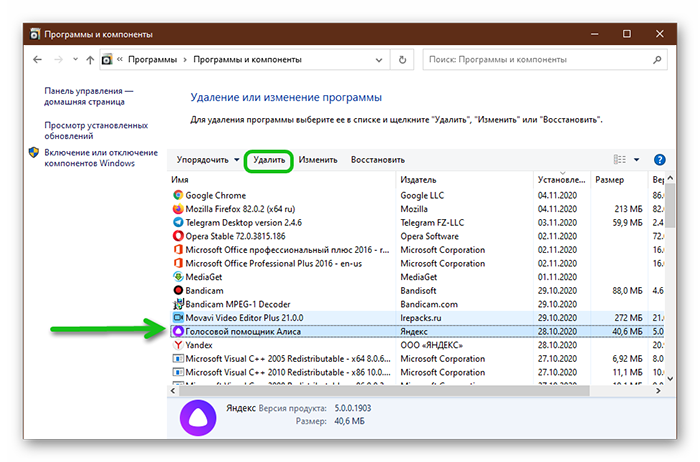Select Bandicam MPEG-1 Decoder icon
Viewport: 700px width, 462px height.
point(178,304)
